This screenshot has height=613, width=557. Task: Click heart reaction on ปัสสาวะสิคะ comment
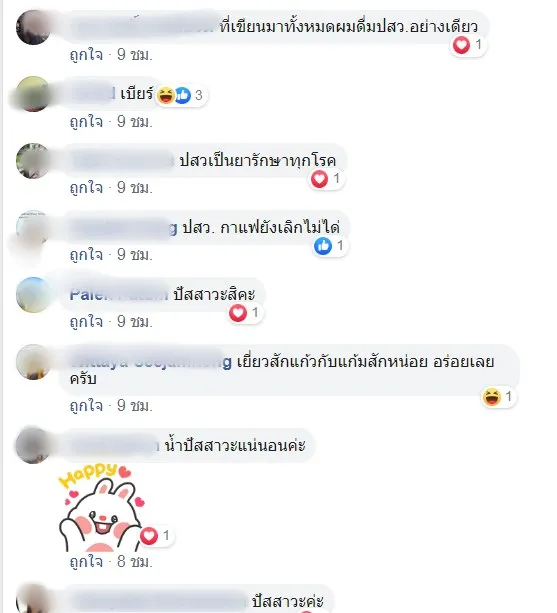(238, 313)
